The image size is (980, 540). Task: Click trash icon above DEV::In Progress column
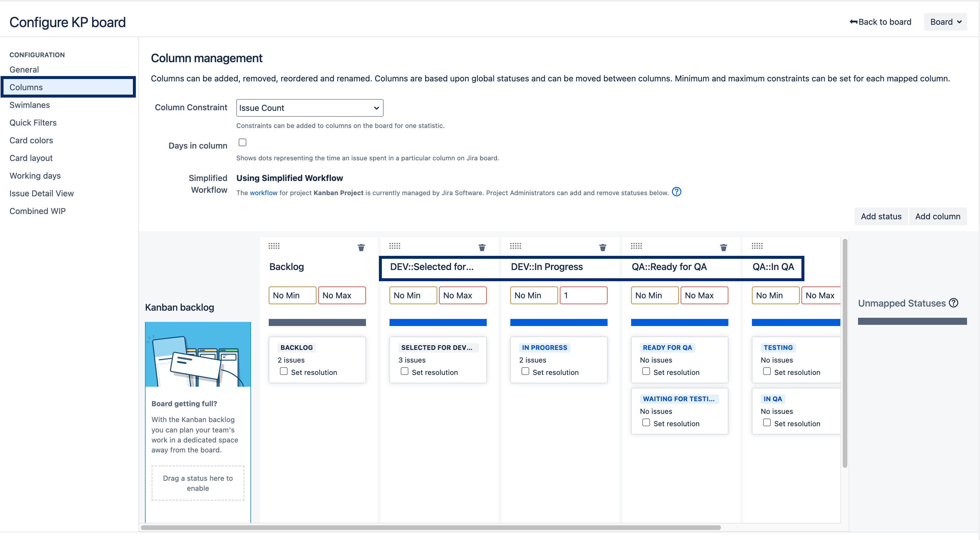(603, 248)
